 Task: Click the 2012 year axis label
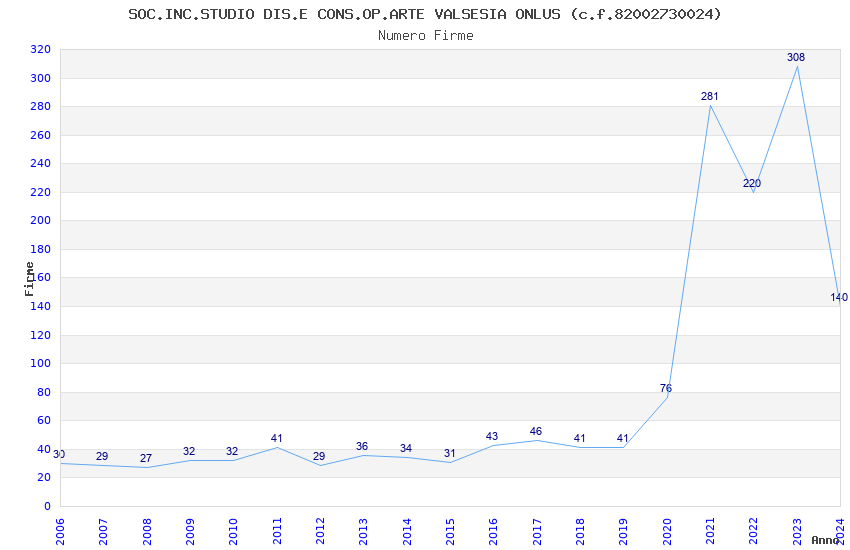[320, 531]
